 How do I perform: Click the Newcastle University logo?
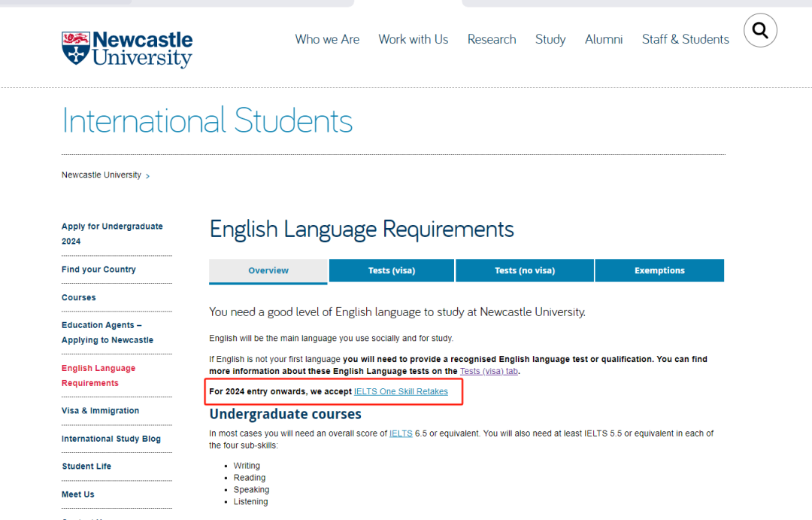pyautogui.click(x=127, y=50)
